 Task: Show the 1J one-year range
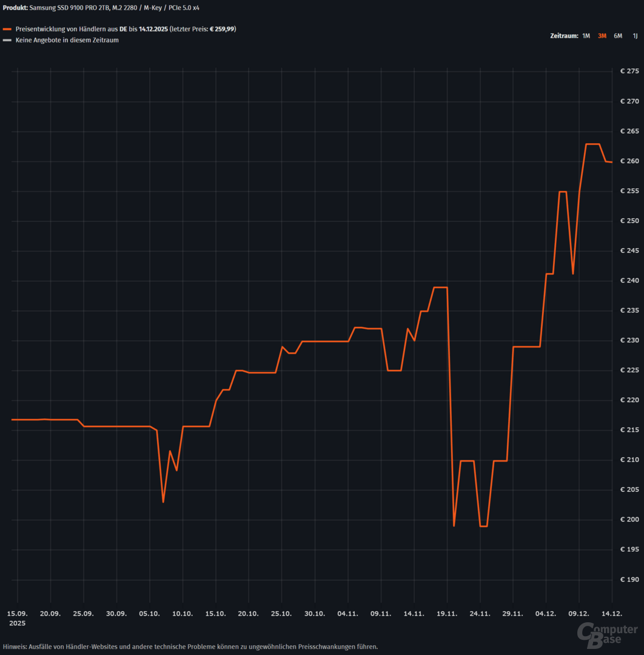[635, 36]
